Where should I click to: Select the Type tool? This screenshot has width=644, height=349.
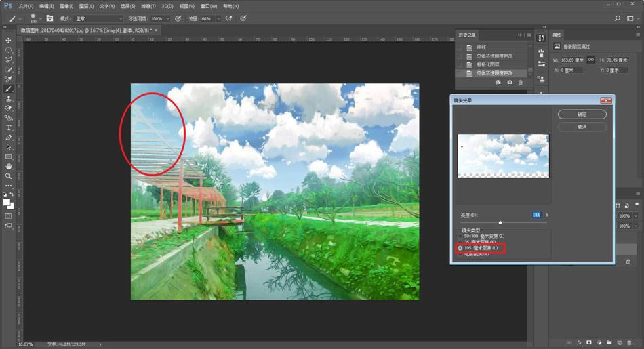(9, 127)
